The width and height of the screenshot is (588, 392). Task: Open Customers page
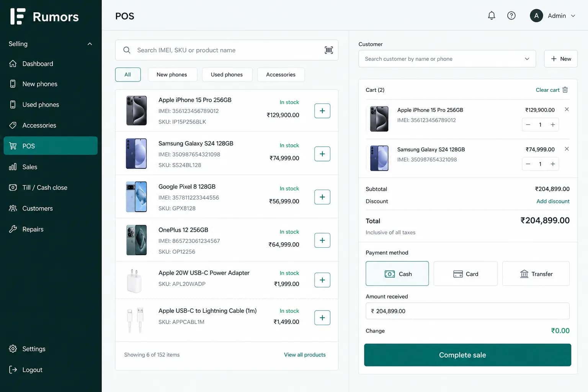pyautogui.click(x=51, y=208)
